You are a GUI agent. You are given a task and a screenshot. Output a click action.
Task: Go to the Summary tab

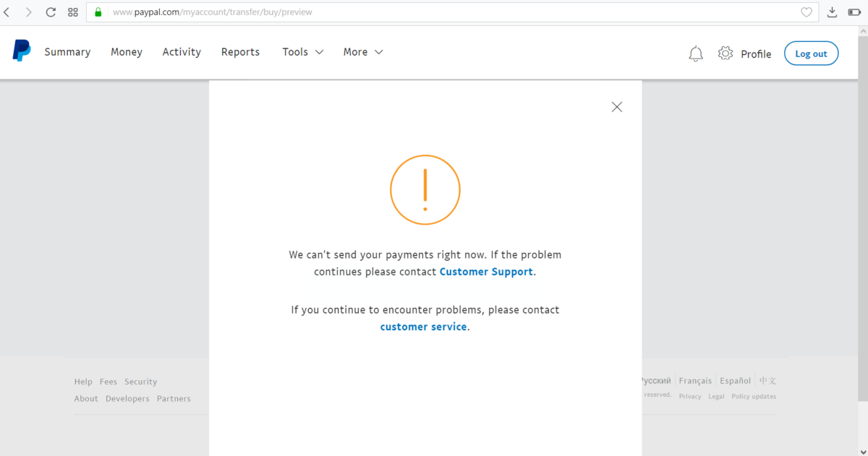[67, 52]
